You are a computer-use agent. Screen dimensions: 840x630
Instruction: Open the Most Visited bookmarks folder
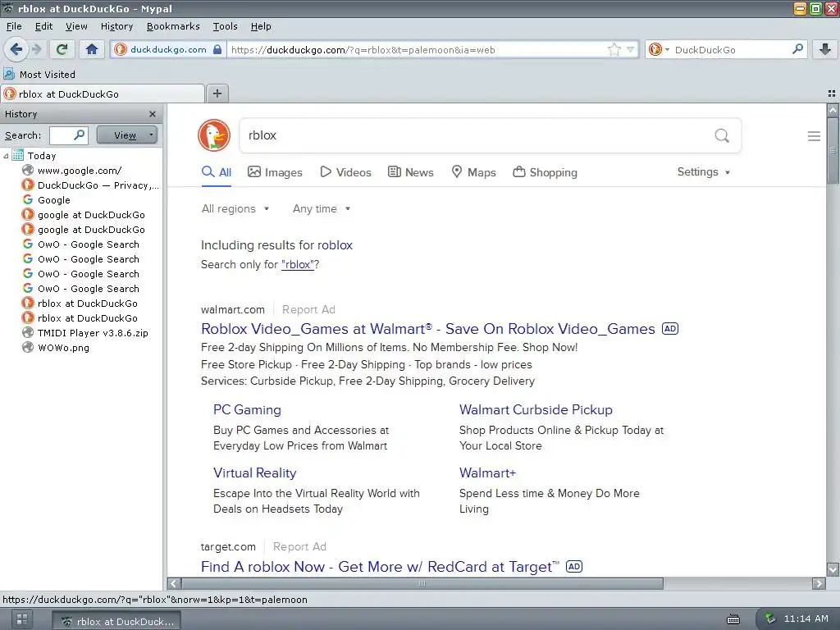click(x=39, y=75)
